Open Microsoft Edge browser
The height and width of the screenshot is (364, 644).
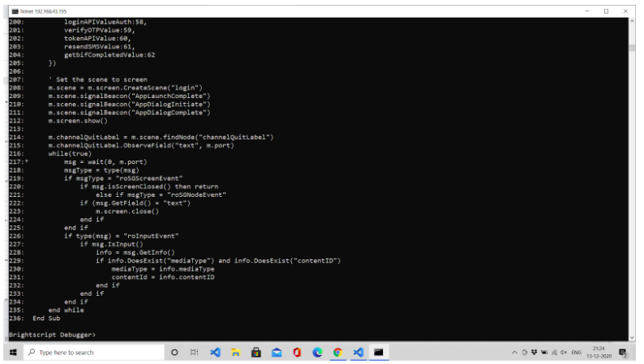point(317,352)
